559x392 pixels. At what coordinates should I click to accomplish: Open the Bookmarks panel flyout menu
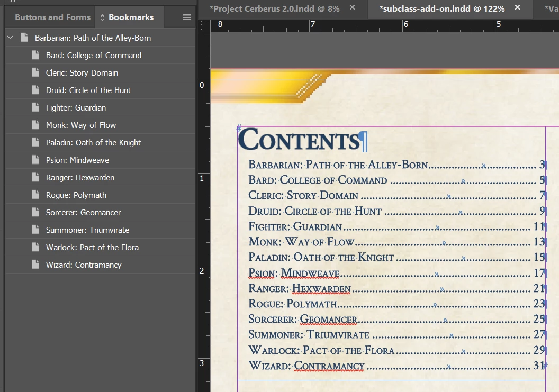click(187, 17)
